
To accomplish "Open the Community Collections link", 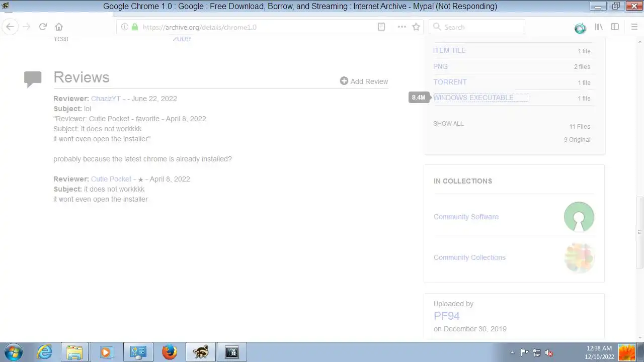I will point(469,257).
